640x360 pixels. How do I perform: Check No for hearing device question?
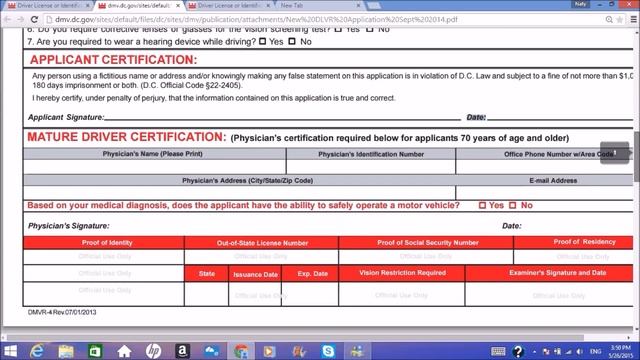[292, 41]
